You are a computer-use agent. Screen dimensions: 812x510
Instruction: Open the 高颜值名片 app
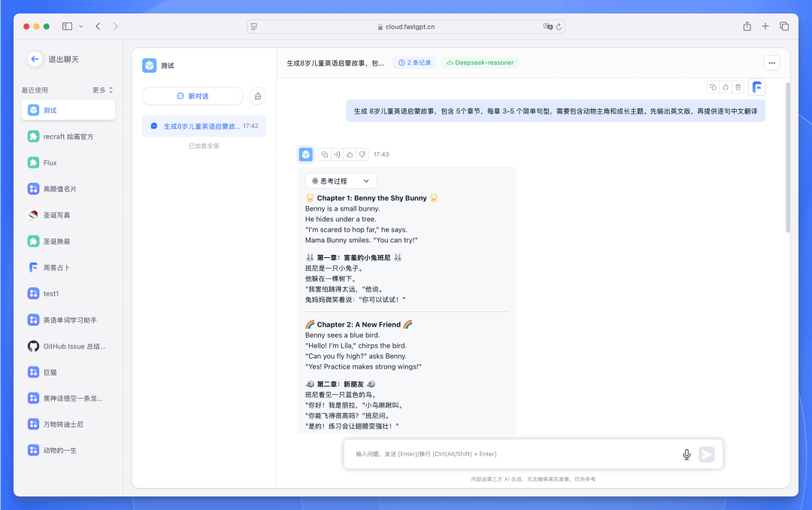[x=68, y=189]
